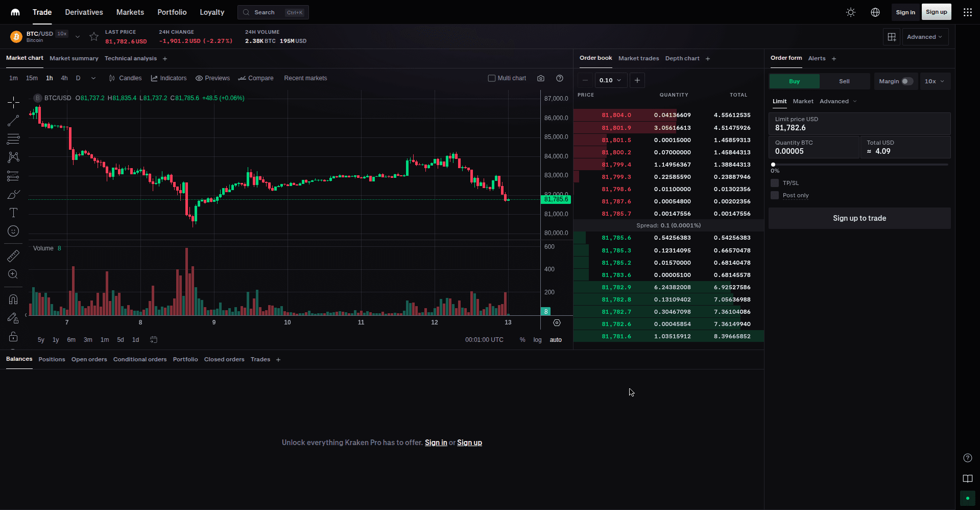Switch to Market summary tab
Screen dimensions: 980x510
pos(74,58)
